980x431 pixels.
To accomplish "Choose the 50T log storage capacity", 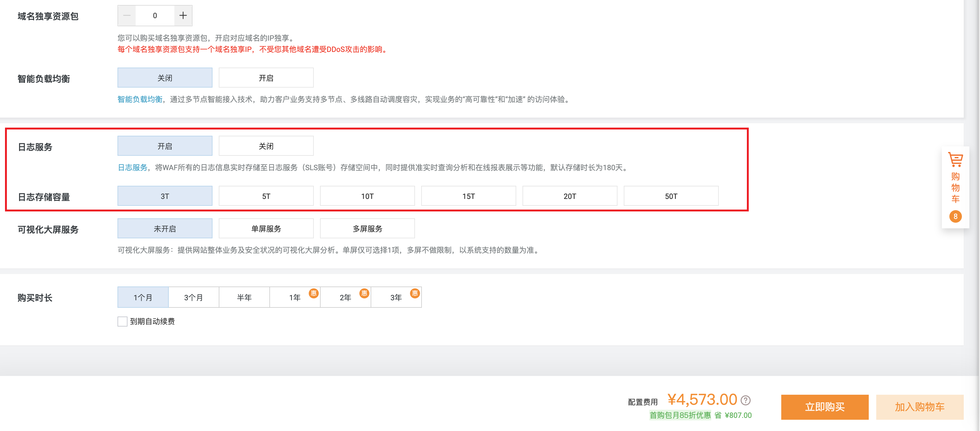I will (671, 196).
